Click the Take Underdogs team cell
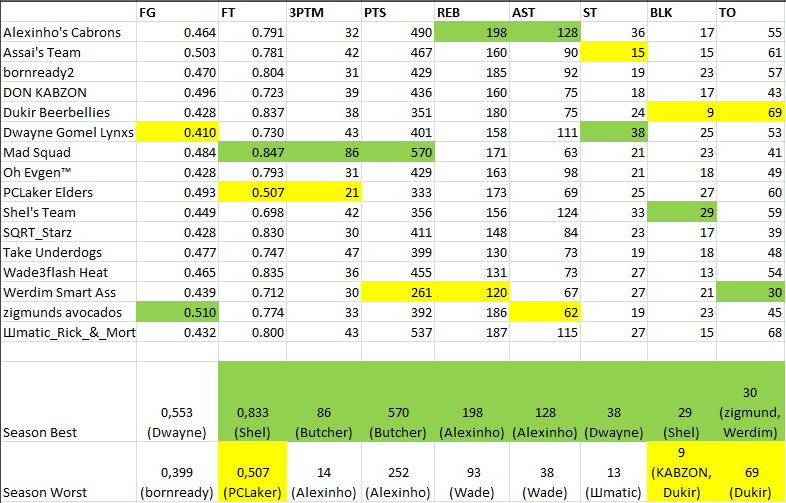This screenshot has width=786, height=503. [69, 252]
